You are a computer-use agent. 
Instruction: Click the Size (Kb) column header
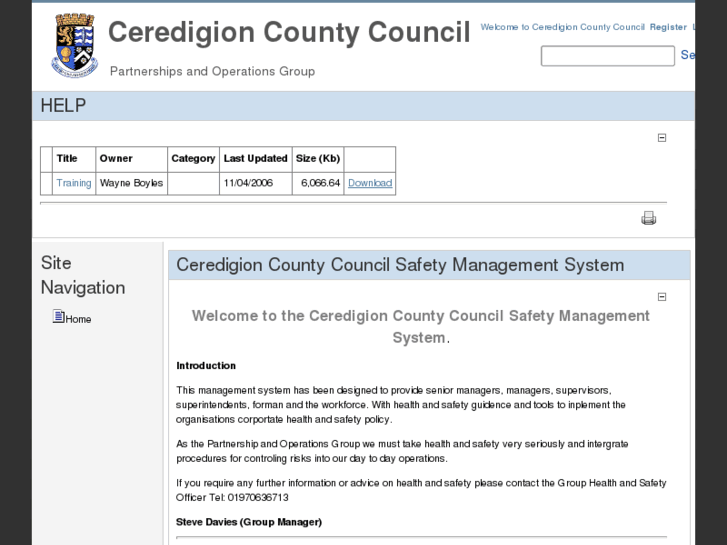318,158
